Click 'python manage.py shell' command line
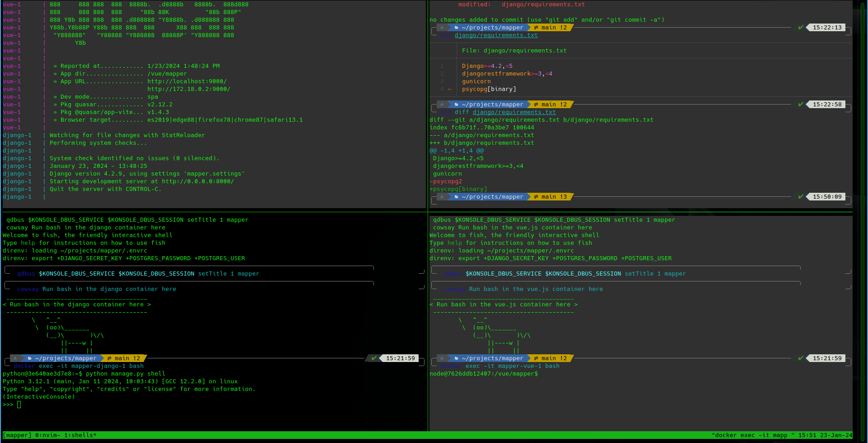Image resolution: width=868 pixels, height=443 pixels. (126, 374)
